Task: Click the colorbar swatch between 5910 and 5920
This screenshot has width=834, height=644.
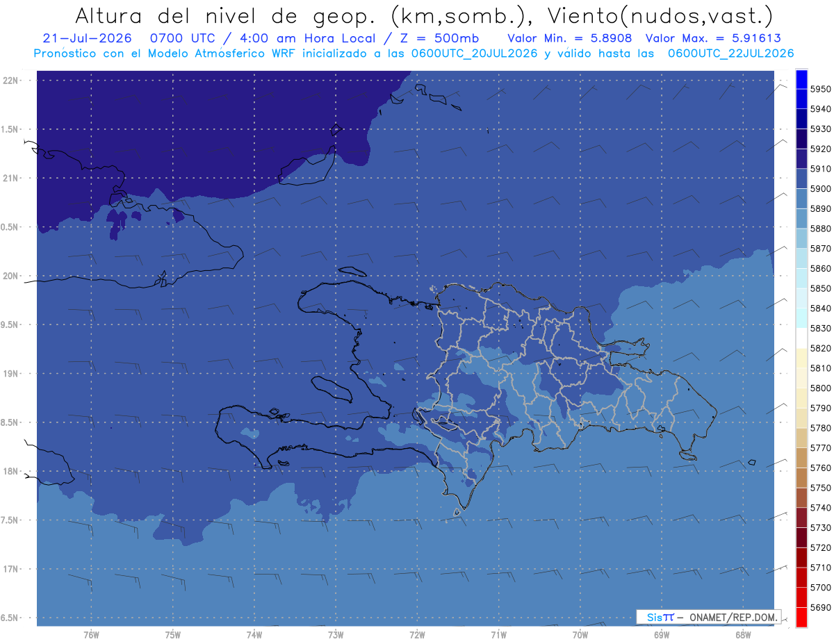Action: click(801, 159)
